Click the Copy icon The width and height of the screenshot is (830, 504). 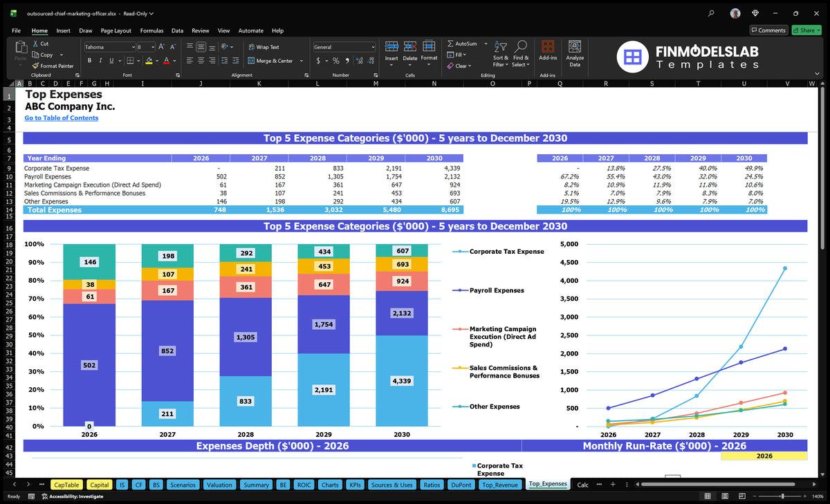(35, 55)
